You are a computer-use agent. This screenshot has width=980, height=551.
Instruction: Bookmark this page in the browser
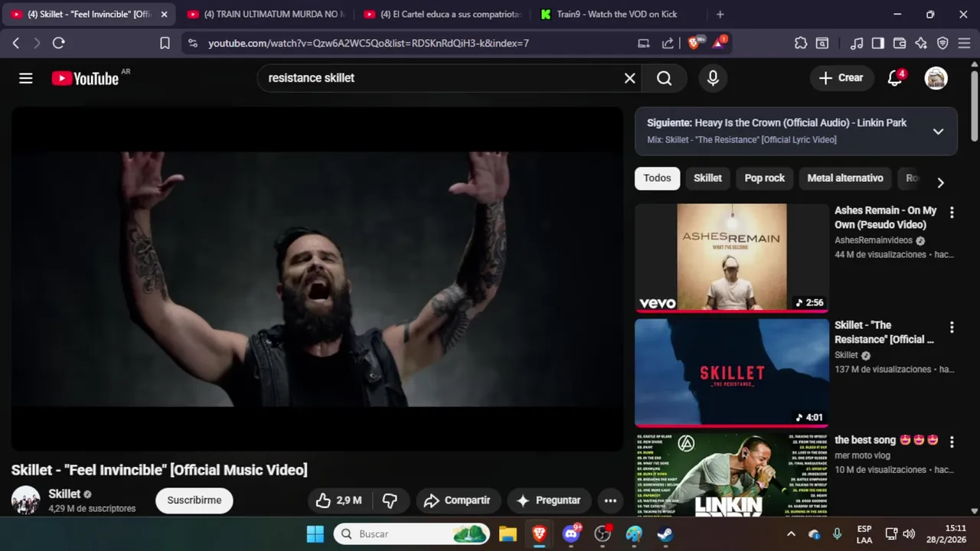pyautogui.click(x=165, y=44)
